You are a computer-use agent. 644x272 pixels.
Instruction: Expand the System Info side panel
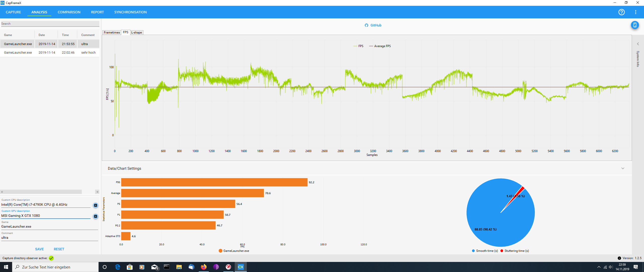click(x=638, y=44)
